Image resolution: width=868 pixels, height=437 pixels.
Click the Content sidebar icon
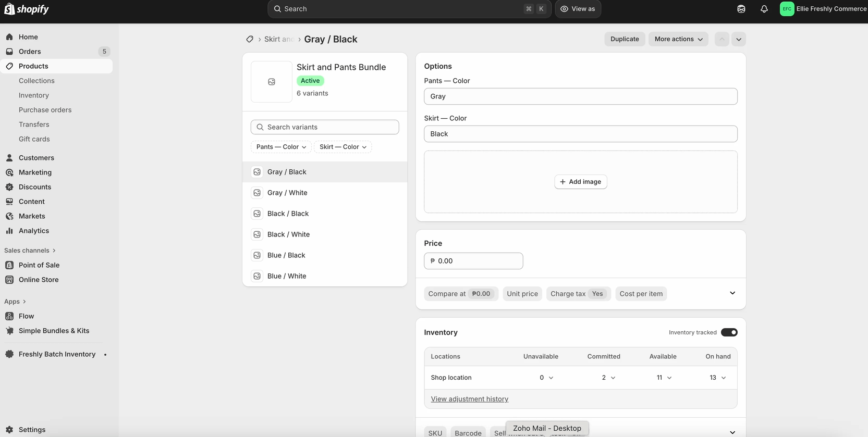click(9, 202)
